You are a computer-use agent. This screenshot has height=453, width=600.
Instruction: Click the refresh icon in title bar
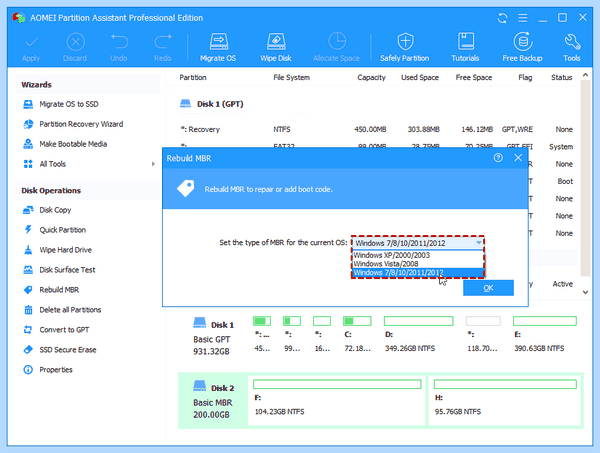coord(502,18)
